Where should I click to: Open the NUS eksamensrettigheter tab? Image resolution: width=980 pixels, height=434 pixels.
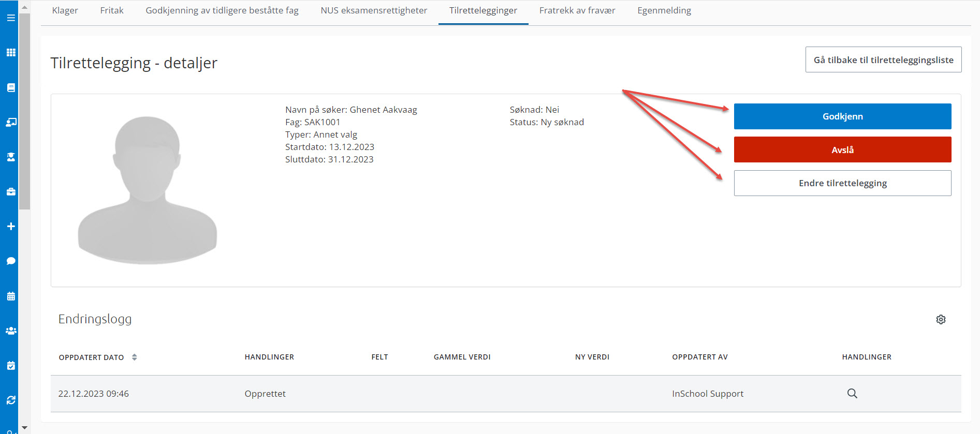click(x=374, y=10)
